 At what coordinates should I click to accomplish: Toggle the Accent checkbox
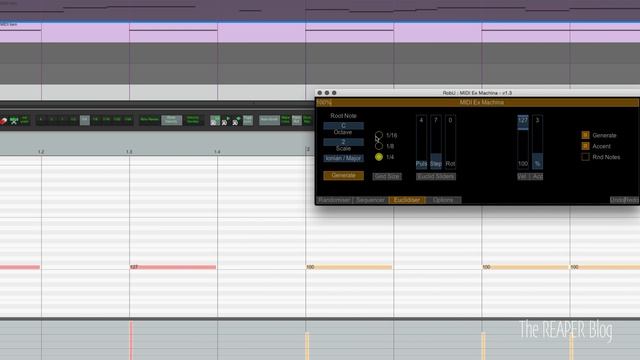[585, 146]
